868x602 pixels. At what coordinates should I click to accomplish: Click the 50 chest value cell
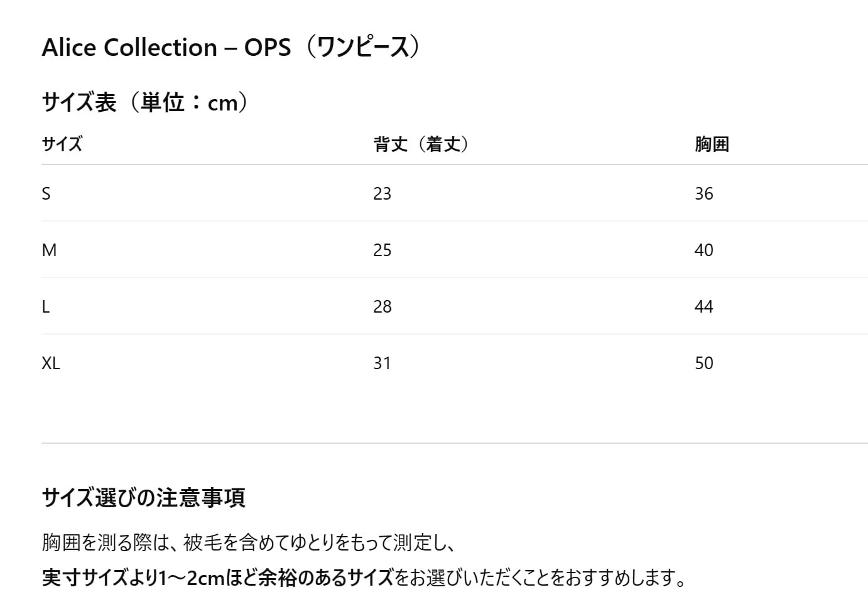pyautogui.click(x=703, y=363)
